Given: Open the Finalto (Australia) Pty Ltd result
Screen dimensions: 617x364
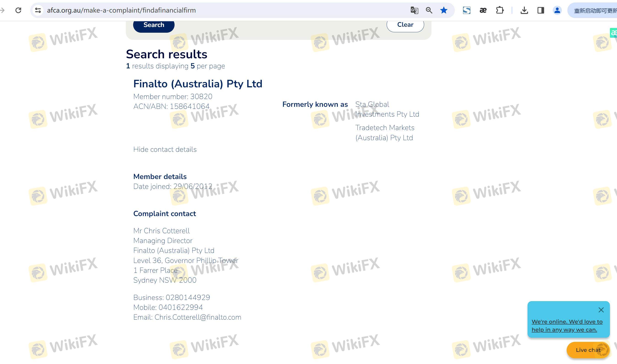Looking at the screenshot, I should (198, 84).
